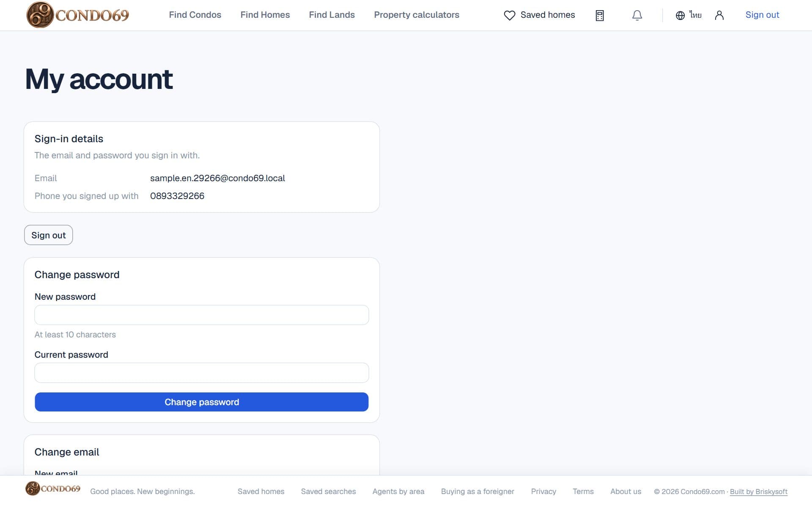The height and width of the screenshot is (508, 812).
Task: Open notifications bell icon
Action: [x=637, y=15]
